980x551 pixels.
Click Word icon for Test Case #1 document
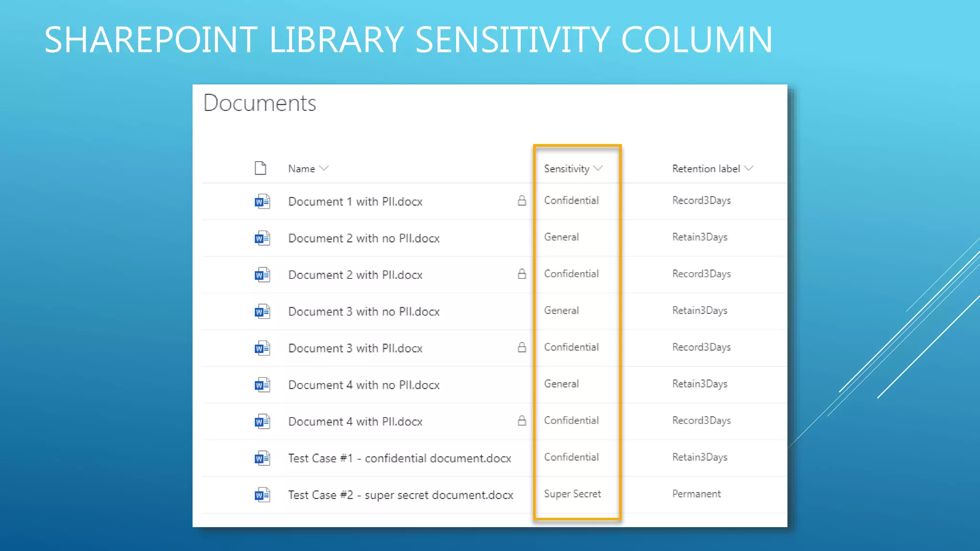tap(262, 458)
